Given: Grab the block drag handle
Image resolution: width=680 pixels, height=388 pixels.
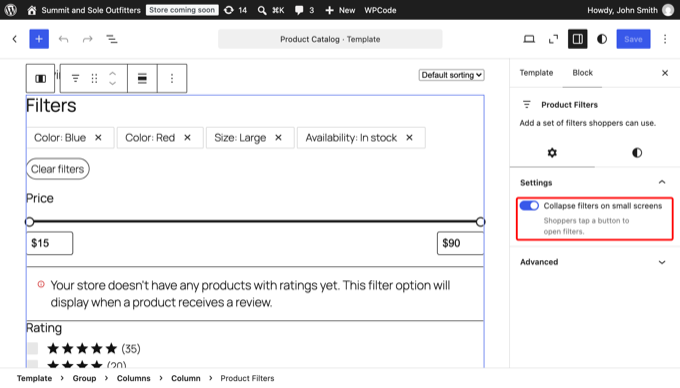Looking at the screenshot, I should coord(94,78).
